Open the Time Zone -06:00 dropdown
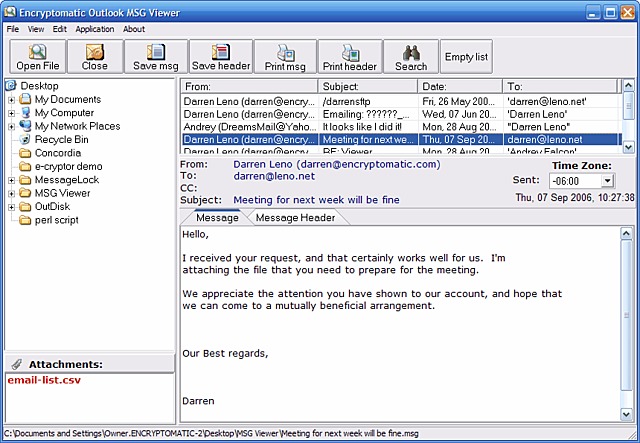Viewport: 640px width, 443px height. click(x=607, y=181)
